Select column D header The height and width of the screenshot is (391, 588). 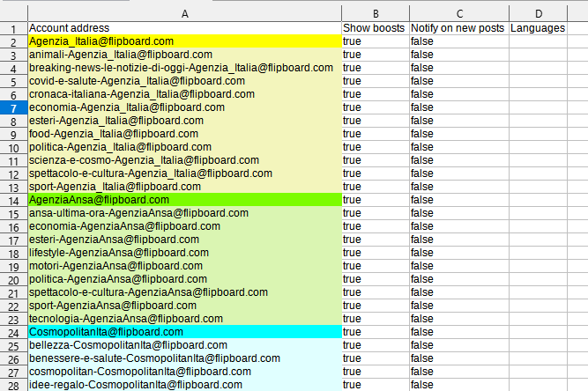point(538,14)
